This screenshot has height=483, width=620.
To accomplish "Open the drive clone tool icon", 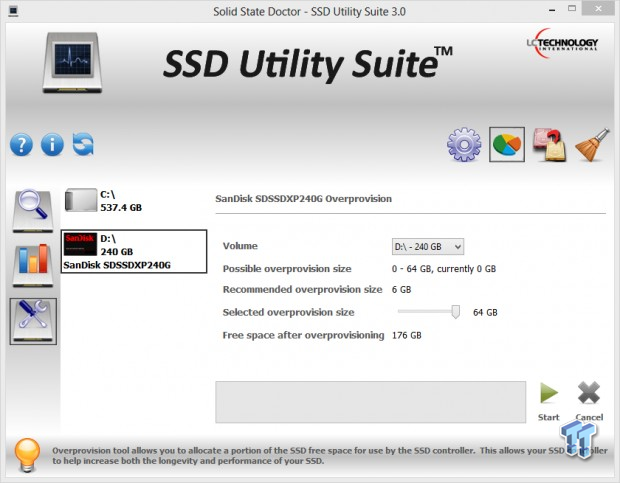I will point(549,144).
